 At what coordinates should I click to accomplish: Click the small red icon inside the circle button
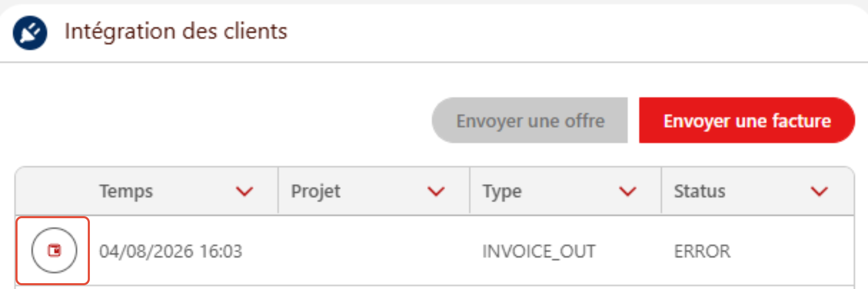point(54,250)
